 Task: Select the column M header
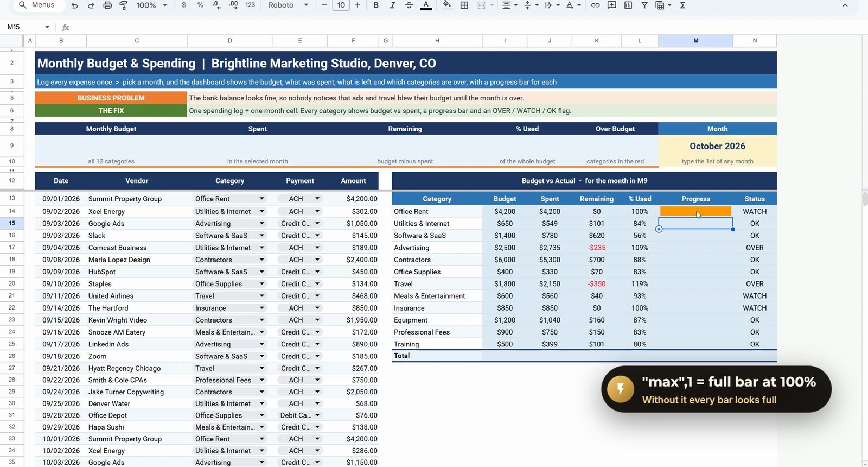[695, 41]
